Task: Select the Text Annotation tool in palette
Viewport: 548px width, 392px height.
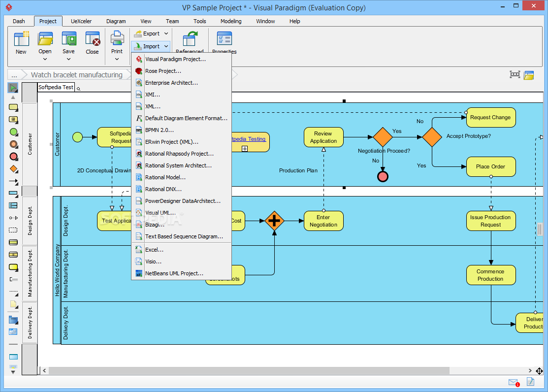Action: pyautogui.click(x=13, y=279)
